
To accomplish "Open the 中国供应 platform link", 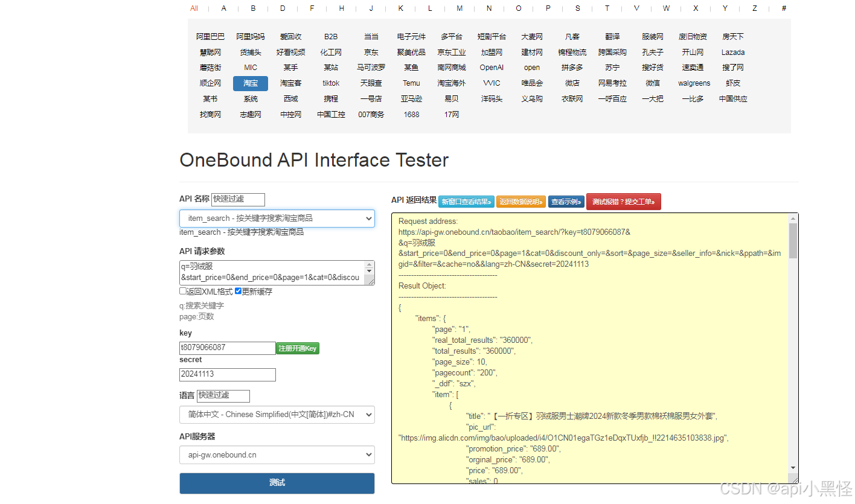I will click(x=733, y=99).
